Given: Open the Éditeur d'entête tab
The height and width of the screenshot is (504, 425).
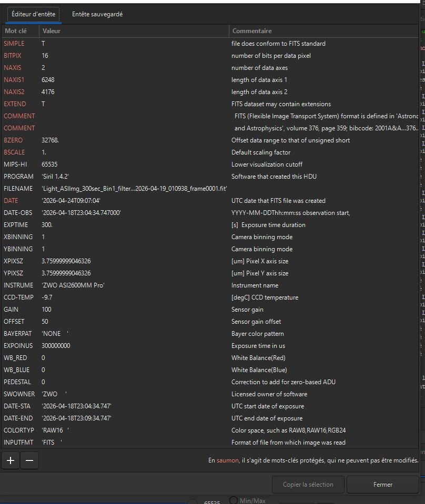Looking at the screenshot, I should (x=34, y=14).
